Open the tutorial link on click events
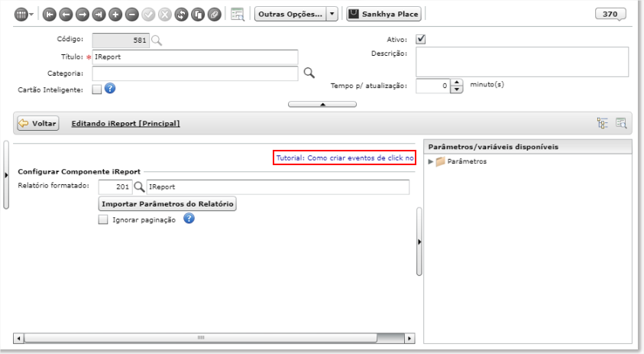The width and height of the screenshot is (644, 354). pos(345,158)
